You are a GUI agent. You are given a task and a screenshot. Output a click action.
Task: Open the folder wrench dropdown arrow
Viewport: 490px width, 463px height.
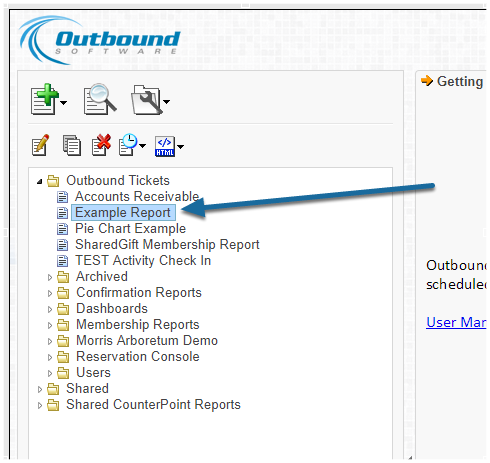167,102
